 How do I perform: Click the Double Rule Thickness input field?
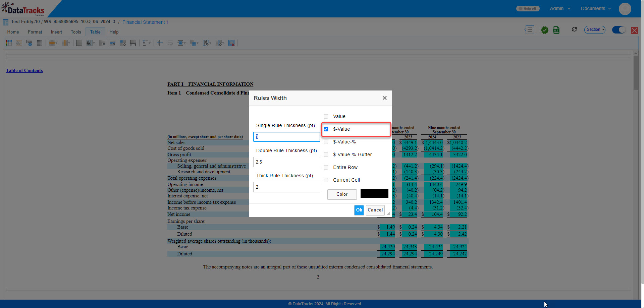coord(287,162)
